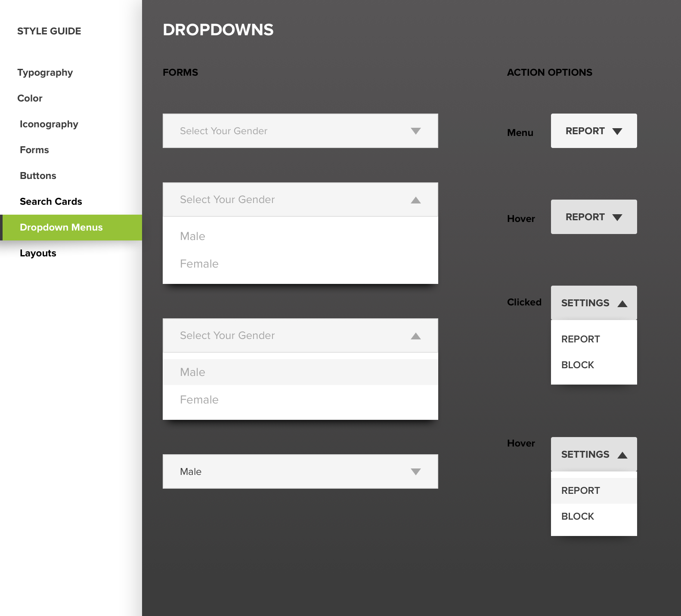Select the highlighted Dropdown Menus item
This screenshot has width=681, height=616.
click(71, 228)
